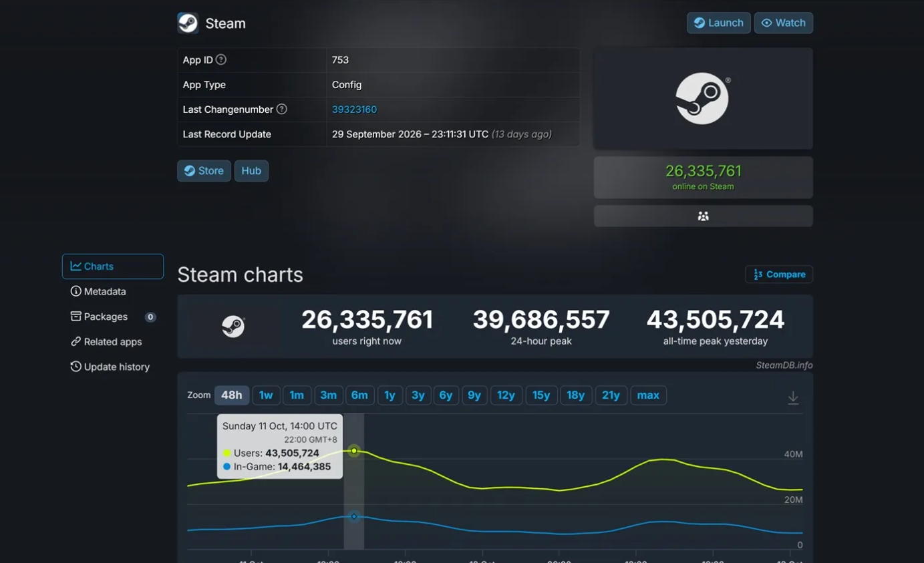Click the Watch button
The height and width of the screenshot is (563, 924).
coord(784,23)
